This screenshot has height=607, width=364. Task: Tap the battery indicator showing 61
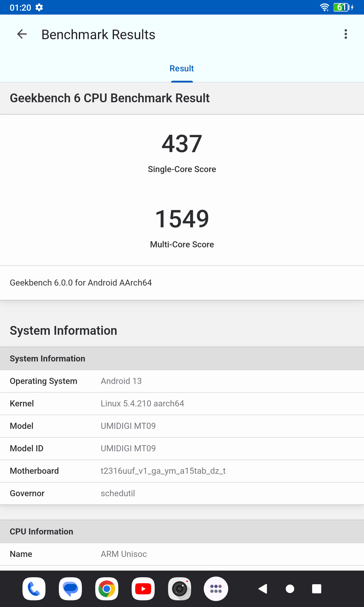click(x=343, y=7)
